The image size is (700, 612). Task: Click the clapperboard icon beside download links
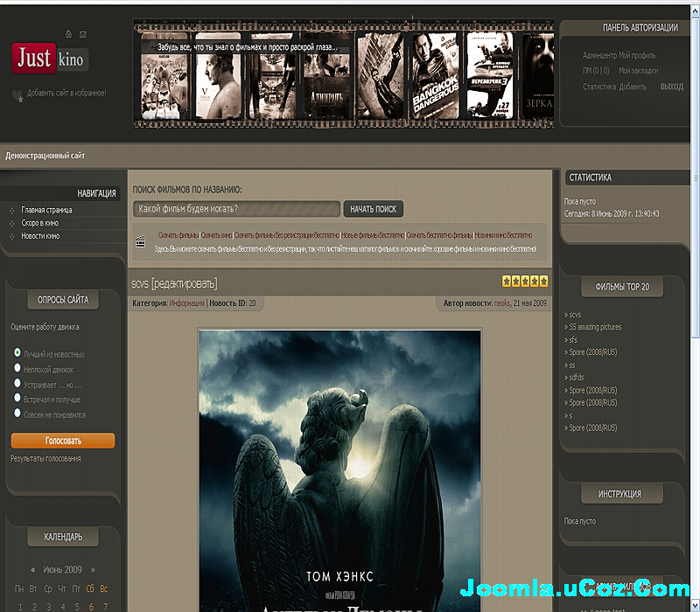pos(141,242)
